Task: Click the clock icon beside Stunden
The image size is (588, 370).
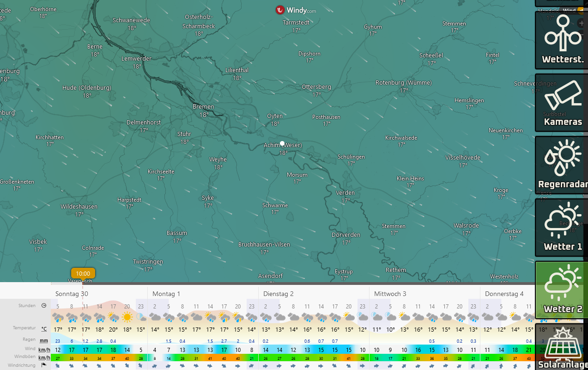Action: coord(44,306)
